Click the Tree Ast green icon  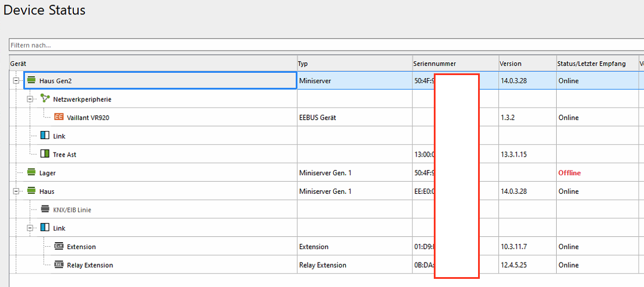pyautogui.click(x=45, y=154)
